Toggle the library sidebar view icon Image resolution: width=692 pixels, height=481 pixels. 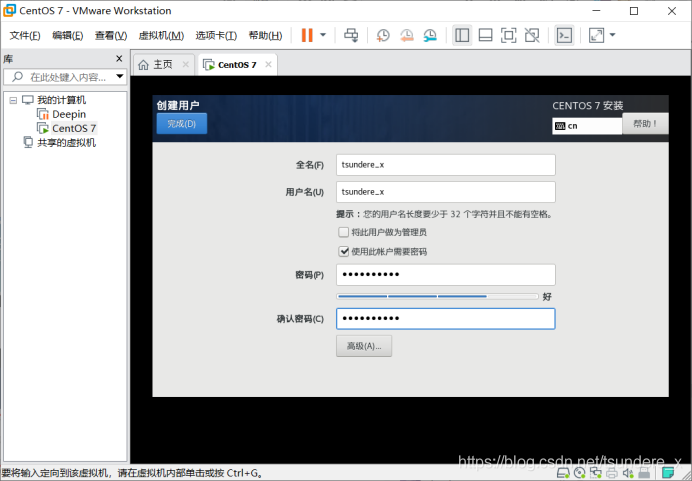pyautogui.click(x=462, y=35)
